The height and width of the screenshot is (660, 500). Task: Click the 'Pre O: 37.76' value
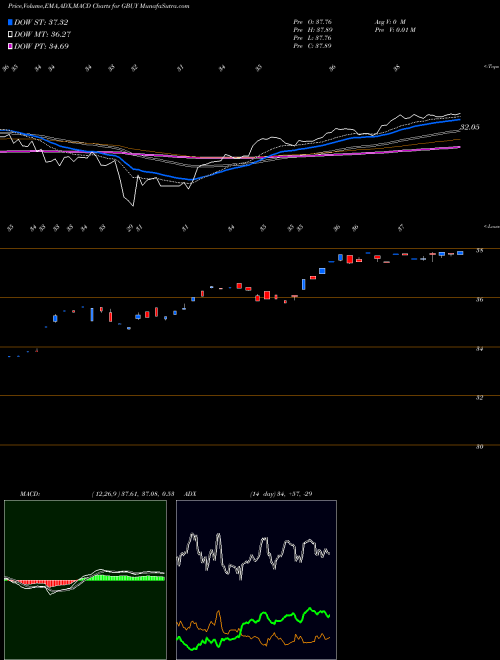313,22
